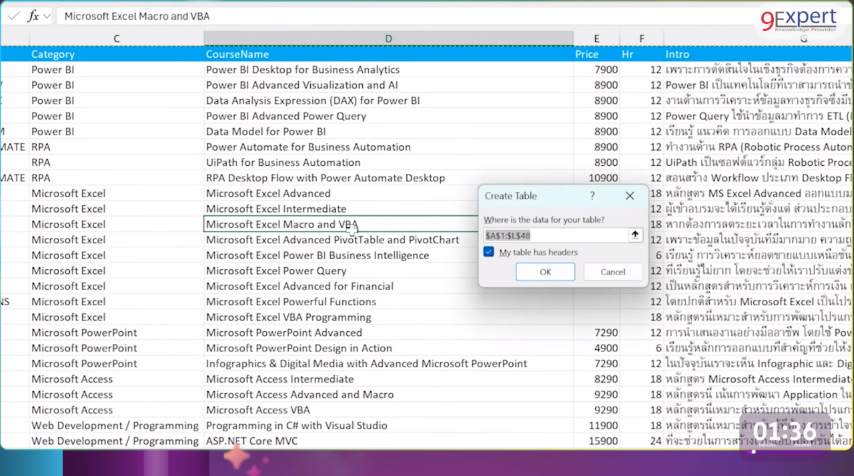
Task: Select the Category header cell
Action: 53,54
